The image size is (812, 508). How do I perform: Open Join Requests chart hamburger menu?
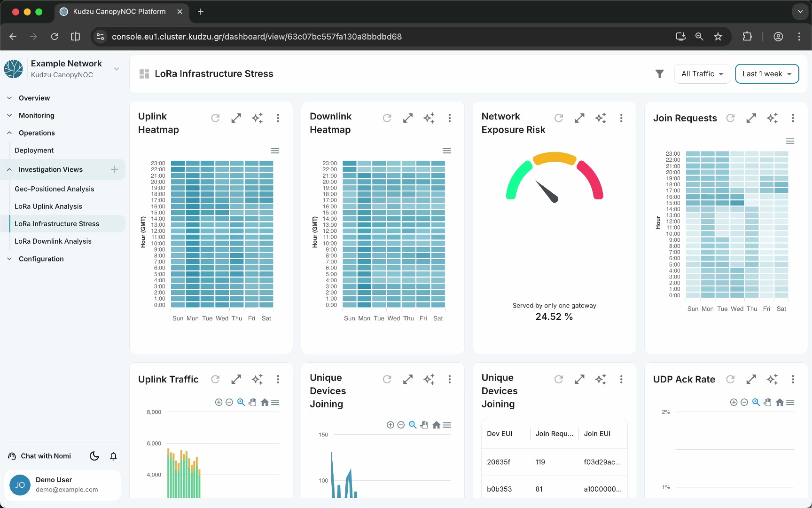click(790, 141)
